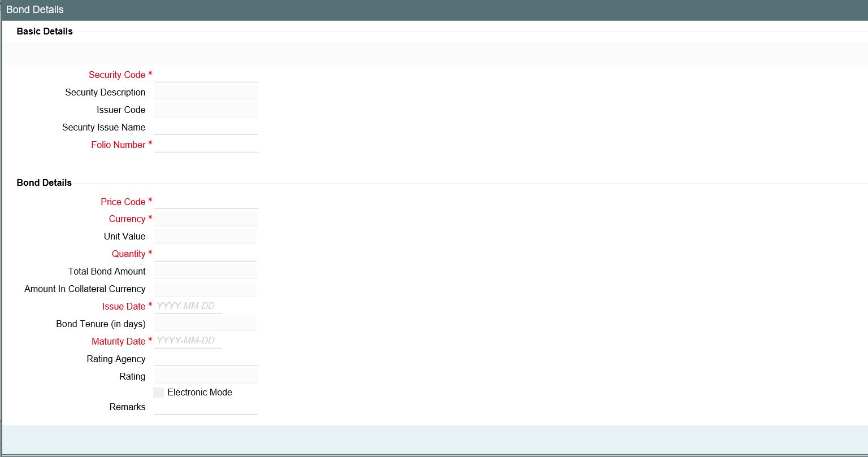The height and width of the screenshot is (457, 868).
Task: Click the Price Code input field
Action: pos(206,202)
